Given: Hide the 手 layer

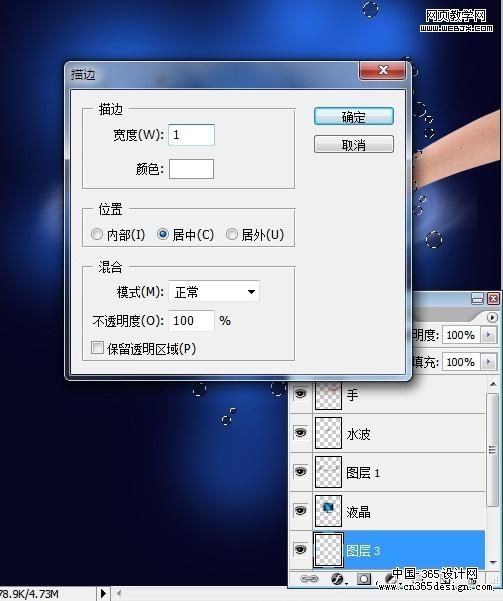Looking at the screenshot, I should point(301,393).
